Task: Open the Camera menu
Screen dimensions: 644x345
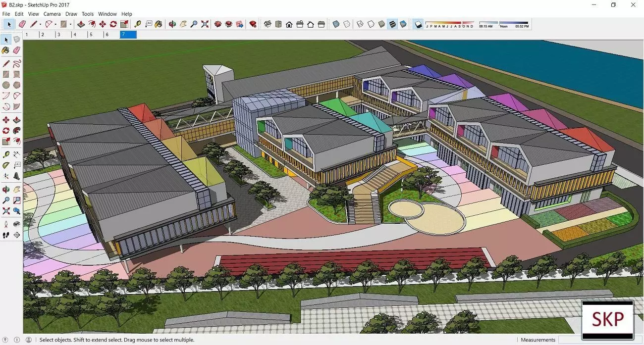Action: (52, 14)
